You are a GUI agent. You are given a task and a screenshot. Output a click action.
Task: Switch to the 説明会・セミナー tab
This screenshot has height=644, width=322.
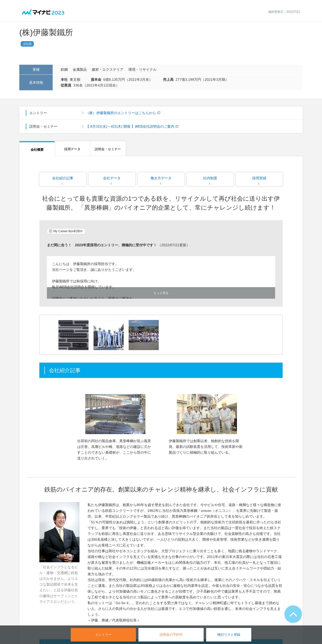108,149
